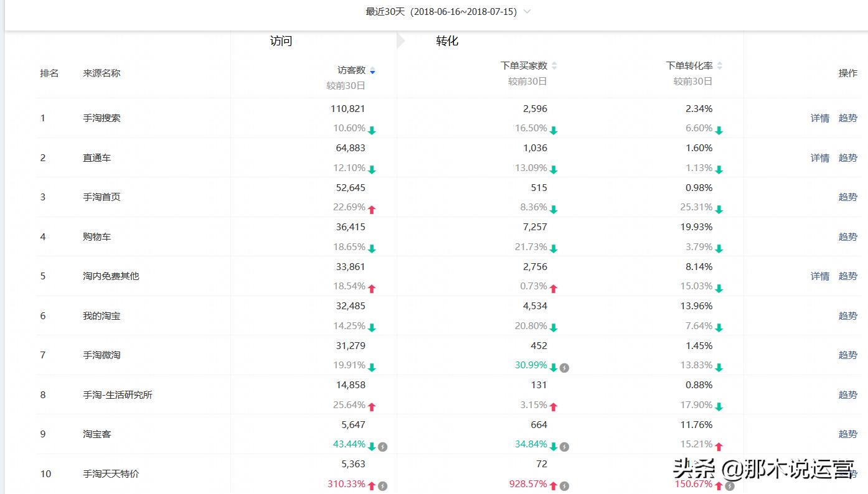View 趋势 for 购物车 row

coord(847,237)
